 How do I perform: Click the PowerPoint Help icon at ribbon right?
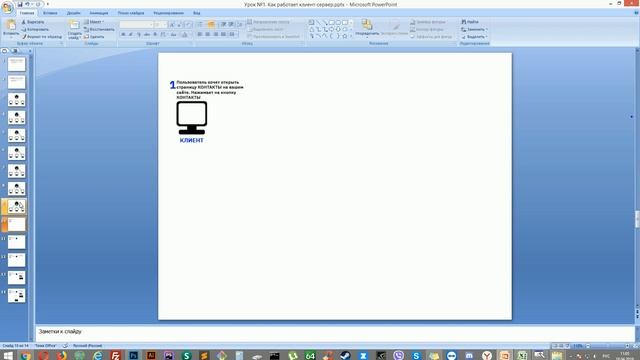[636, 13]
